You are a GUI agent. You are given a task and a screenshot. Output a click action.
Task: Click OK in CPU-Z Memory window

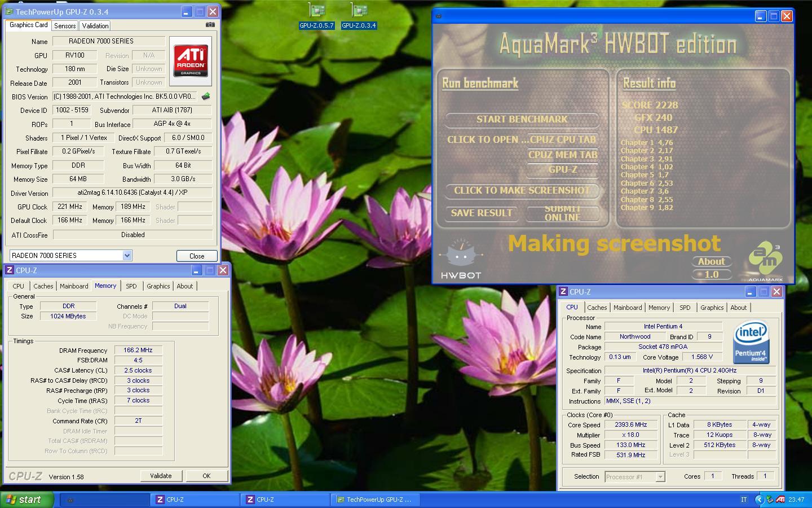[x=206, y=476]
